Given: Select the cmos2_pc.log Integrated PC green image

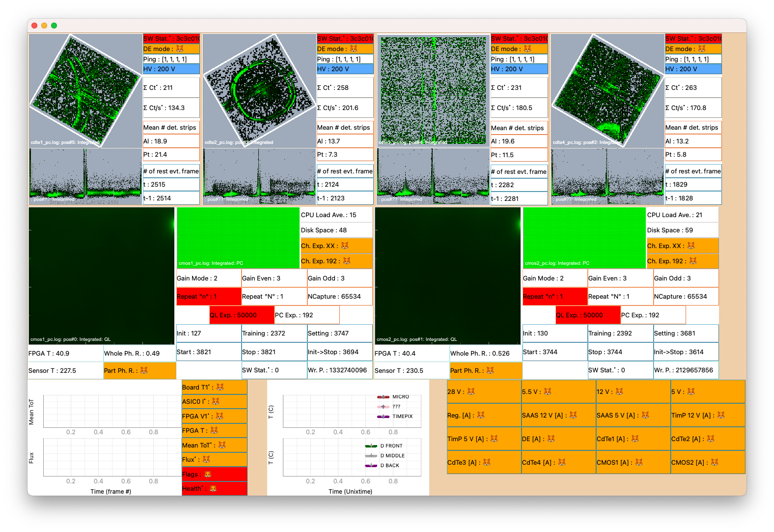Looking at the screenshot, I should (x=584, y=238).
